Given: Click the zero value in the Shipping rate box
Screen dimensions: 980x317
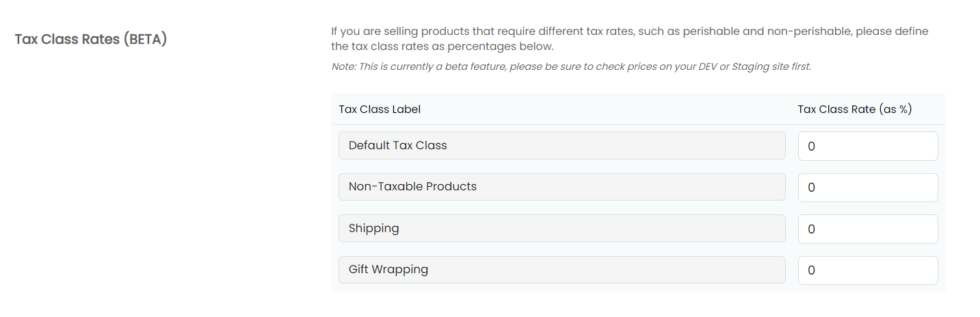Looking at the screenshot, I should pyautogui.click(x=811, y=229).
